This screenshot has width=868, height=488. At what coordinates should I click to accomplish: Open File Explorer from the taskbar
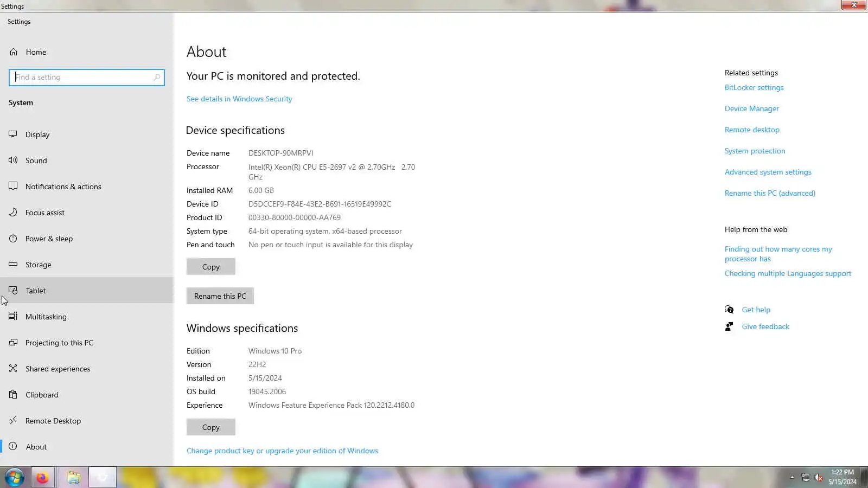(x=74, y=478)
